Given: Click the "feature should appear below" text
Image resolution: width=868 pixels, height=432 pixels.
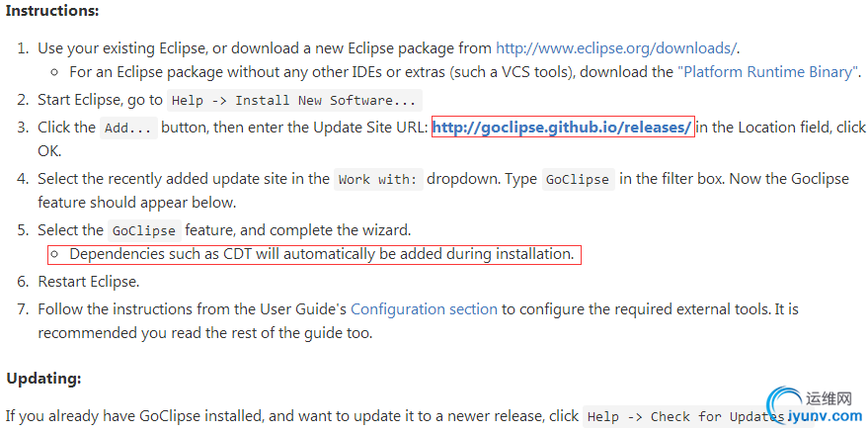Looking at the screenshot, I should pos(136,202).
